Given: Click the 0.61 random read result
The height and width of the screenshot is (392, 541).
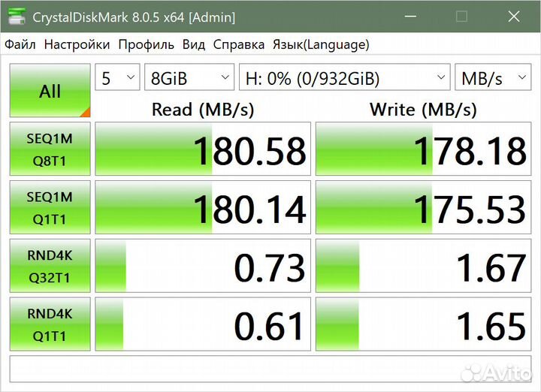Looking at the screenshot, I should point(203,324).
